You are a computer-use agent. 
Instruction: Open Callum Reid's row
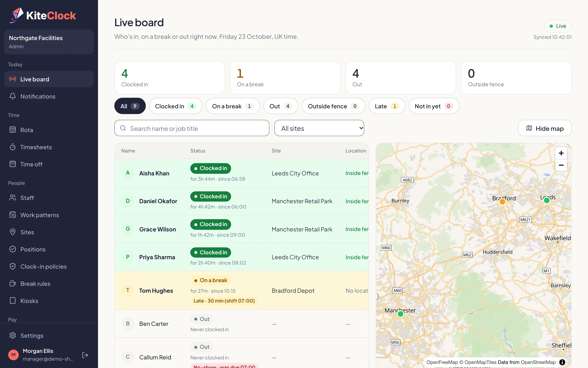click(242, 353)
